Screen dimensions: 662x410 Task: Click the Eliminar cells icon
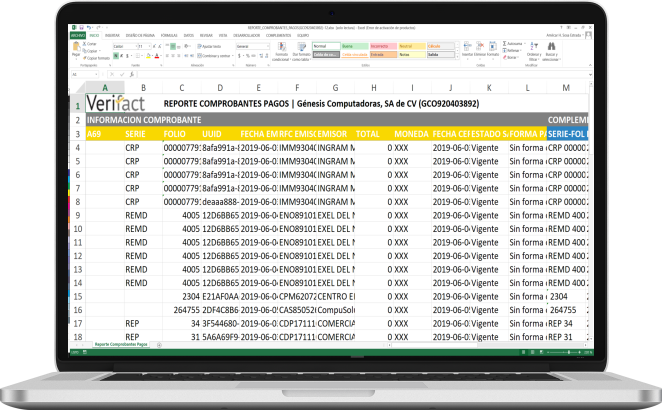point(480,46)
